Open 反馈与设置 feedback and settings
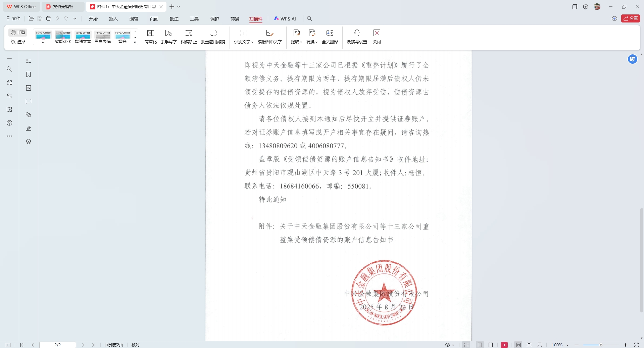The width and height of the screenshot is (644, 348). (x=357, y=37)
